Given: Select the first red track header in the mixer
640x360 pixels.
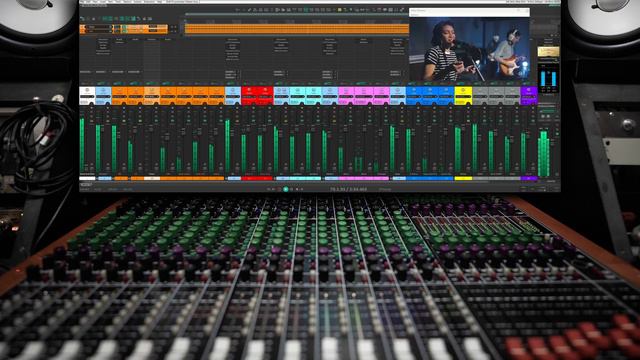Looking at the screenshot, I should click(x=249, y=96).
